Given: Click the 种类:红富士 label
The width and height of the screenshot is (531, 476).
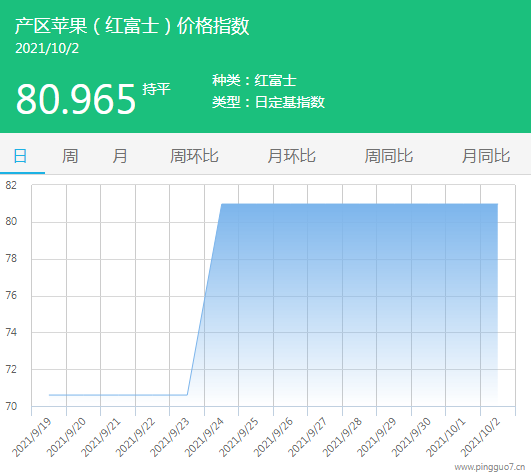Looking at the screenshot, I should tap(254, 80).
